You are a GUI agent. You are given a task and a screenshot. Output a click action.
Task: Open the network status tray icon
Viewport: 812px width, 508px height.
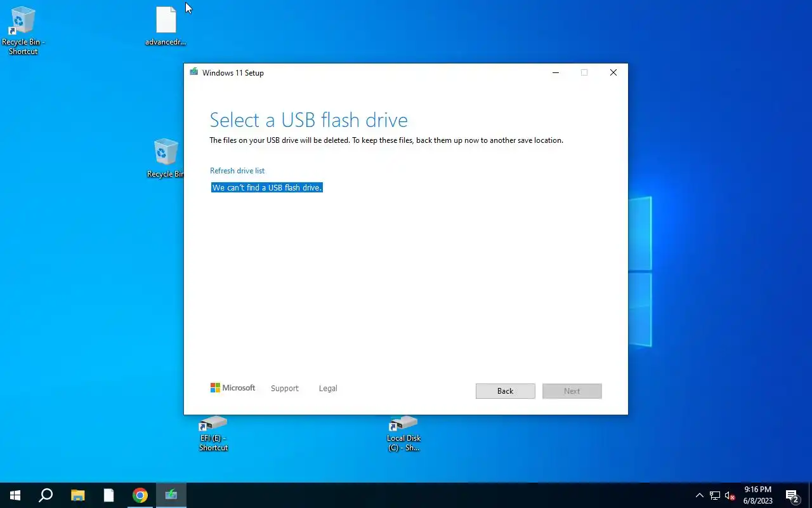click(715, 495)
